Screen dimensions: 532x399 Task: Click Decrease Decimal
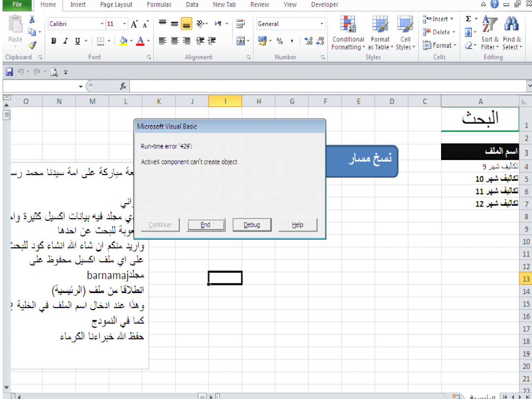(x=320, y=41)
